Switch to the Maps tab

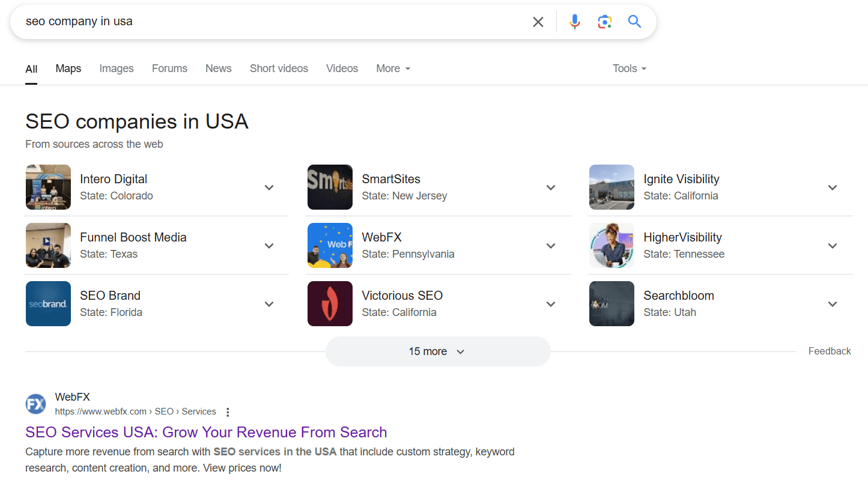point(68,68)
